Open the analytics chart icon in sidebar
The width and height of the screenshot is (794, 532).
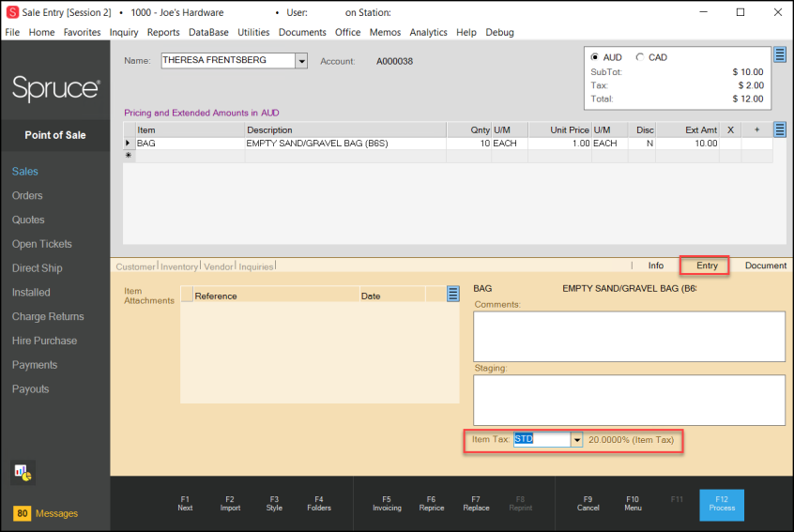23,472
